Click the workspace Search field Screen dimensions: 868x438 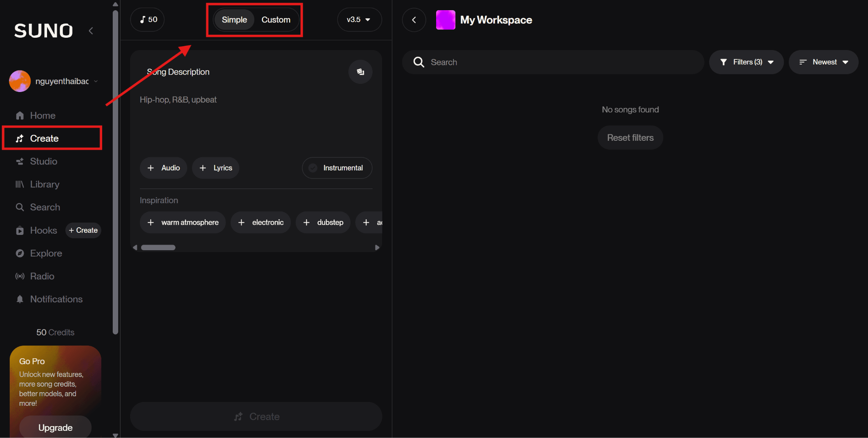pos(553,62)
